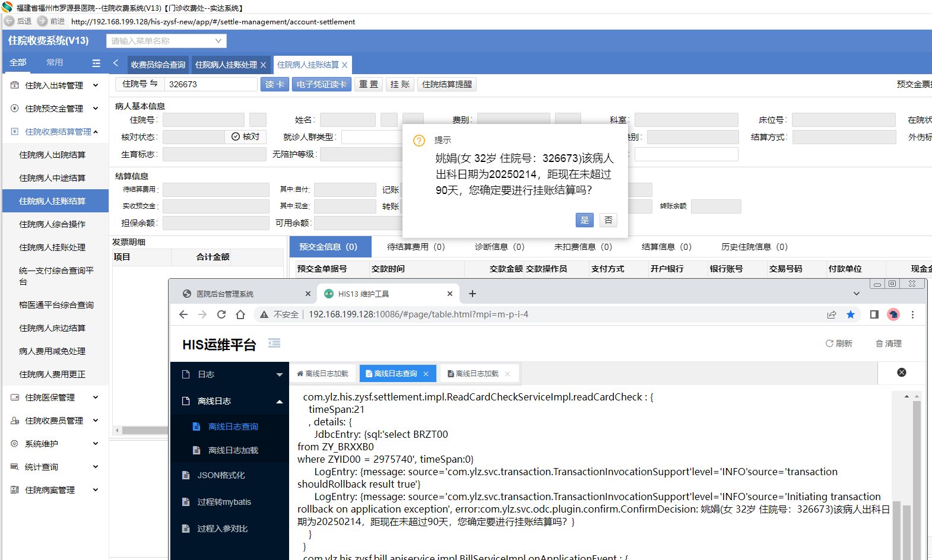The image size is (932, 560).
Task: Open the 请输入菜单名称 menu search dropdown
Action: click(x=166, y=41)
